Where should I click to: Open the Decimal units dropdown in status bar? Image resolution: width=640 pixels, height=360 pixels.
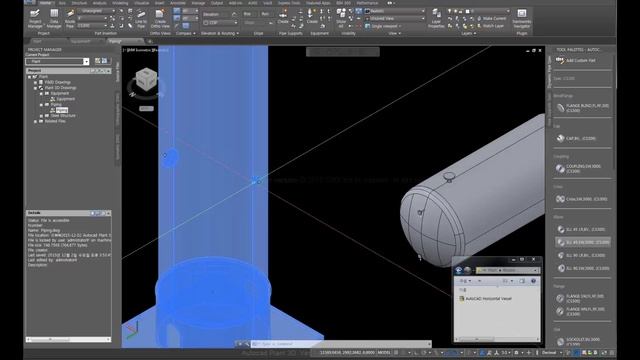(x=552, y=353)
